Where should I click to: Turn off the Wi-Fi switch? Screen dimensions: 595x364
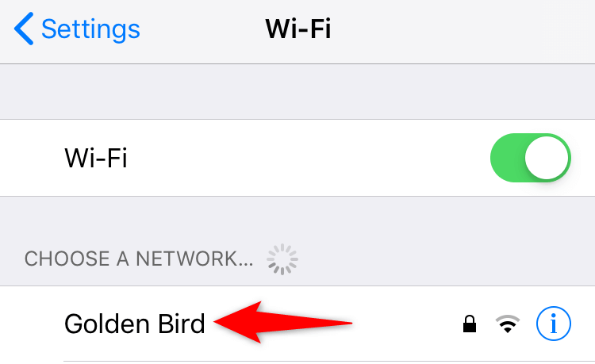[x=531, y=158]
